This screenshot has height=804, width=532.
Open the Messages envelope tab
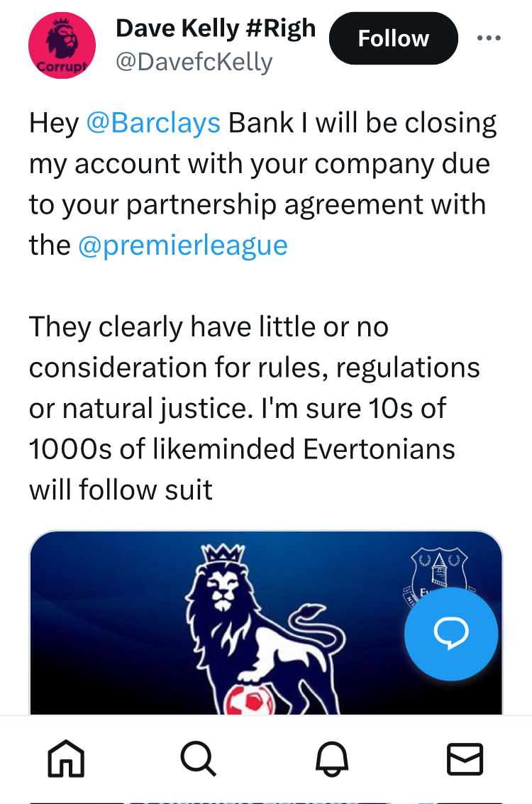pyautogui.click(x=465, y=759)
